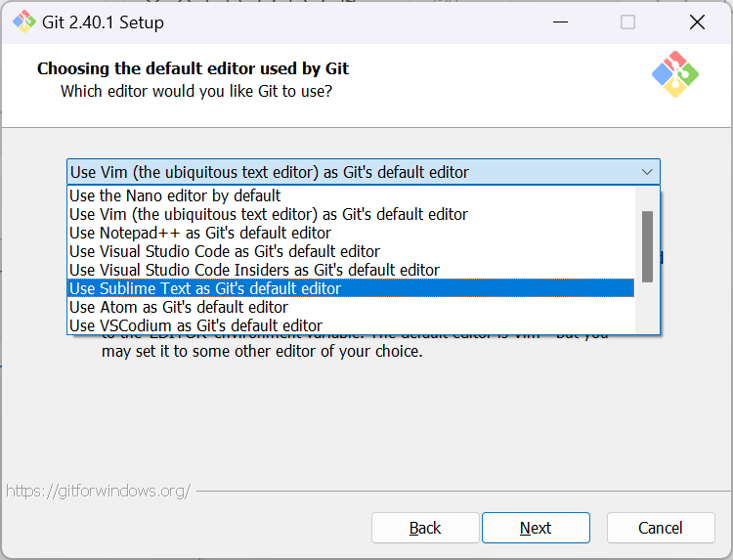The height and width of the screenshot is (560, 733).
Task: Click the large Git logo in the header
Action: click(x=675, y=74)
